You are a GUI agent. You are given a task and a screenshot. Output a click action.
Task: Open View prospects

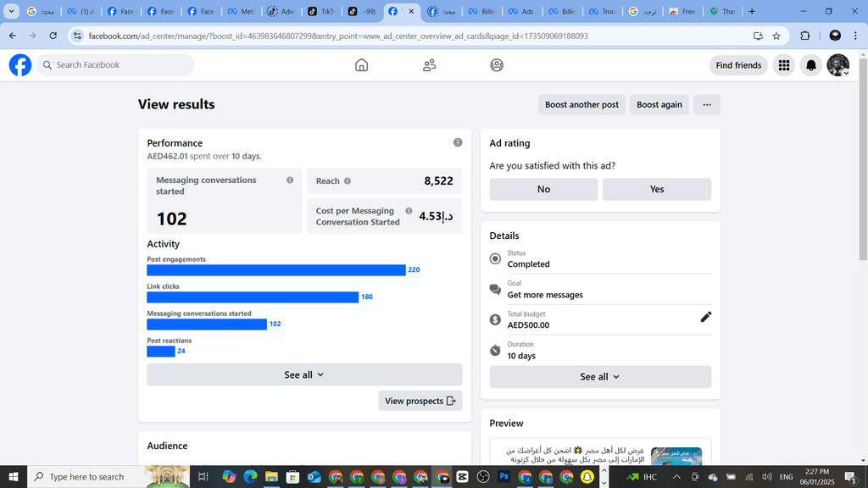pos(420,401)
